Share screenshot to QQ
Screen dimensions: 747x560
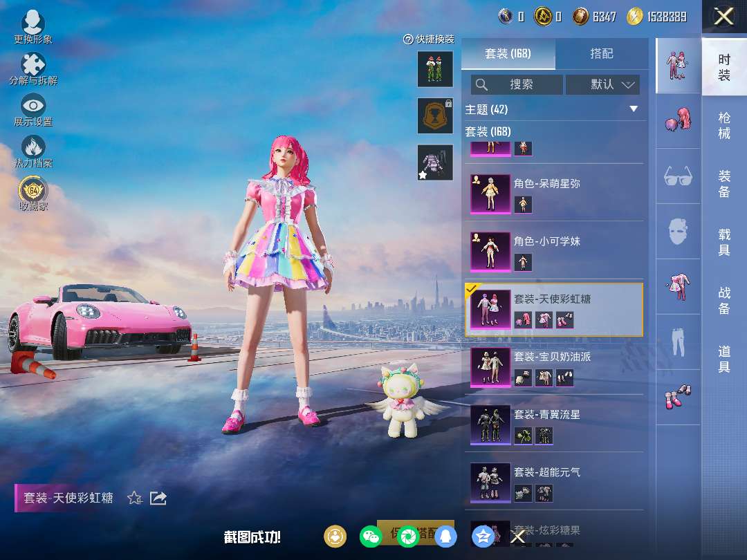pos(445,536)
